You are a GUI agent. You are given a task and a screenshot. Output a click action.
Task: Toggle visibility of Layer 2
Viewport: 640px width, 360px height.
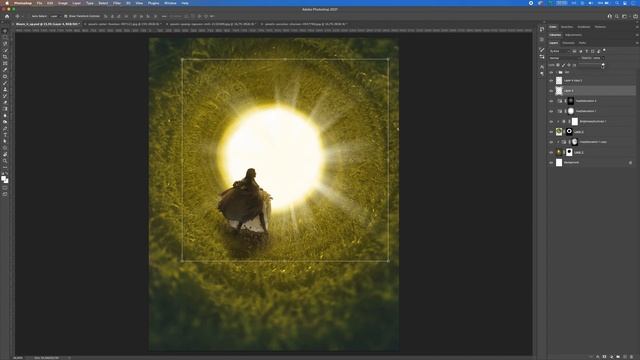pos(551,152)
